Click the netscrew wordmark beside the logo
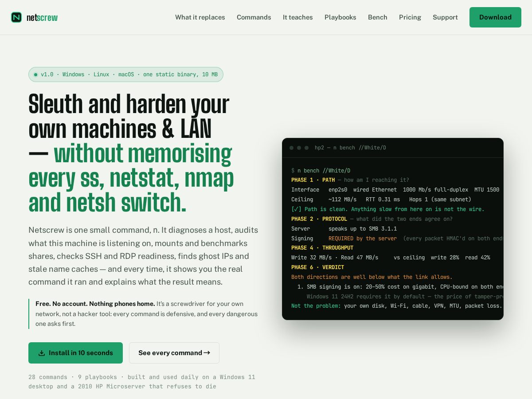Viewport: 532px width, 399px height. 42,18
